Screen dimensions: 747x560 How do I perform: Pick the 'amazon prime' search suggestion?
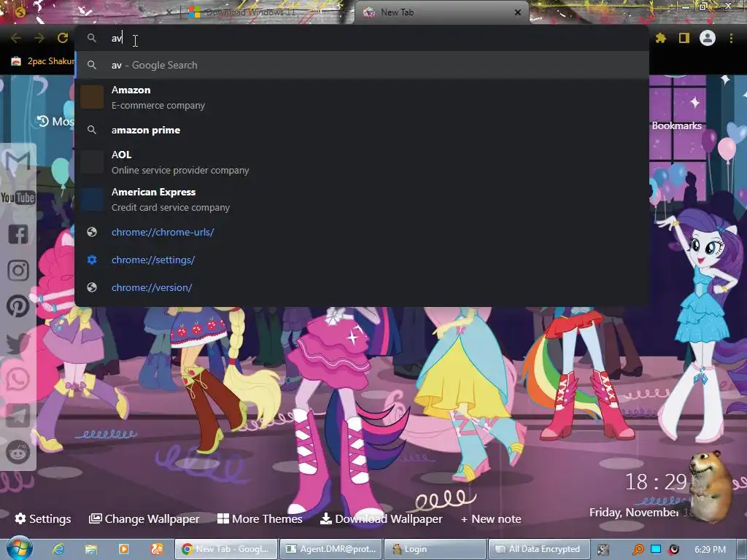362,130
